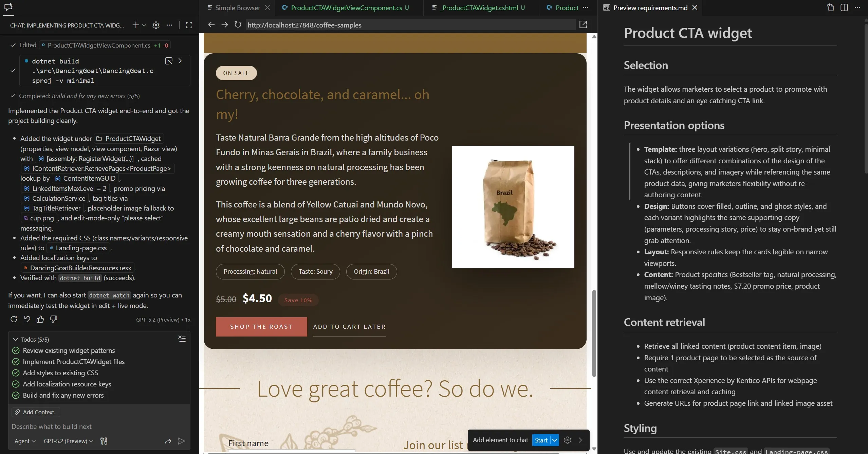Open the Agent mode dropdown
The width and height of the screenshot is (868, 454).
25,441
